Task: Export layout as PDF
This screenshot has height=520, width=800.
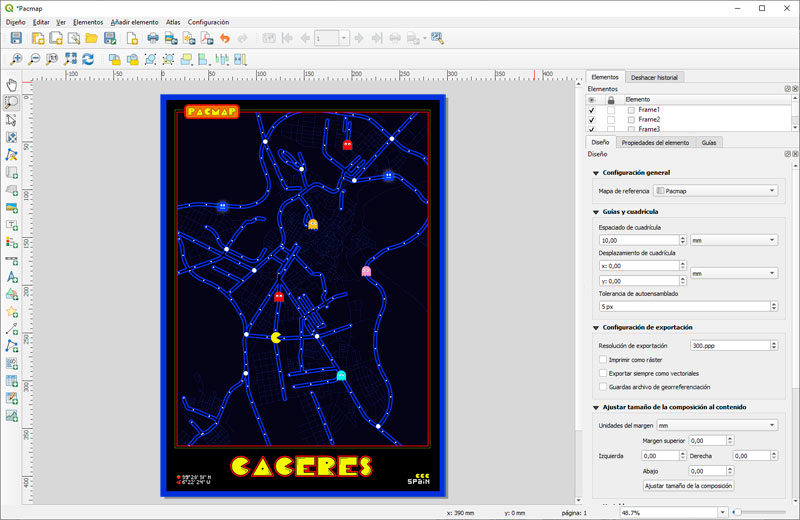Action: (207, 38)
